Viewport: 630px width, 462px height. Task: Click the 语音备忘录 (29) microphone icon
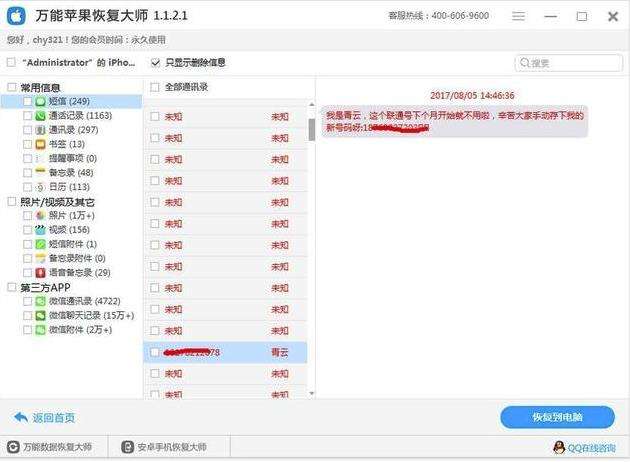[x=40, y=273]
